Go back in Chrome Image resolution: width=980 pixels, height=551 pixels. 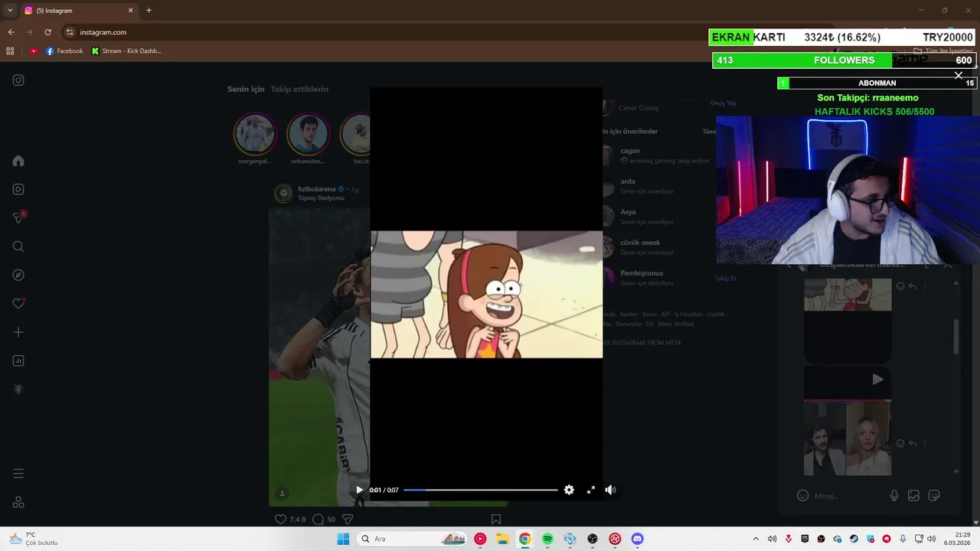point(11,32)
